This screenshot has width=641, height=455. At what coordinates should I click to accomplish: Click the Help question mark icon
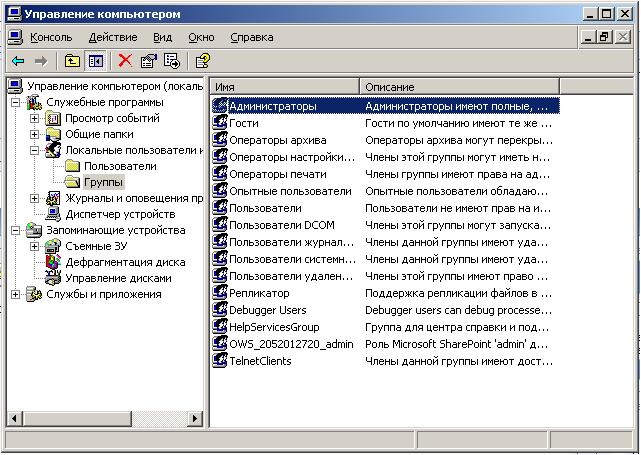pos(203,61)
